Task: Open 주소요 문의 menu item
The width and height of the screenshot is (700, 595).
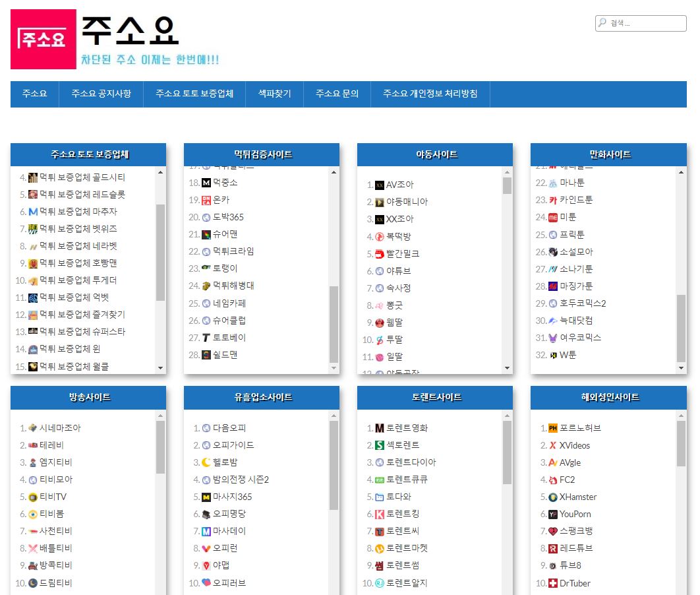Action: click(x=337, y=94)
